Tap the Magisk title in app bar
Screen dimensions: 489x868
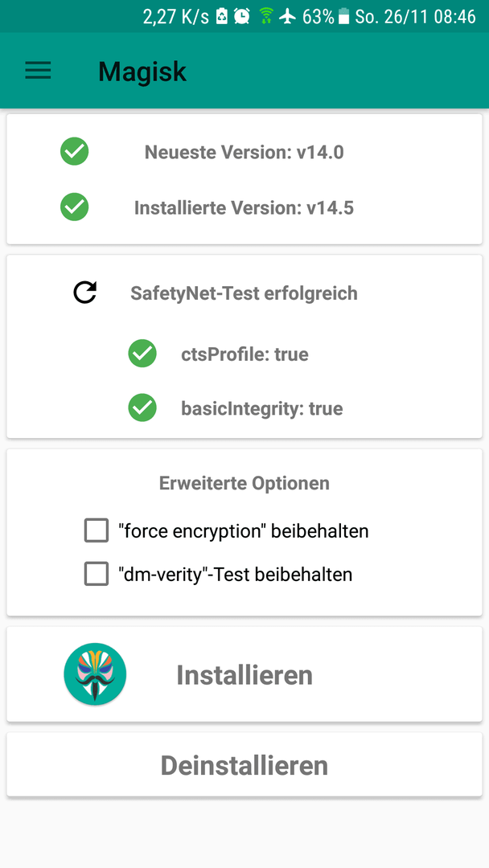click(142, 72)
